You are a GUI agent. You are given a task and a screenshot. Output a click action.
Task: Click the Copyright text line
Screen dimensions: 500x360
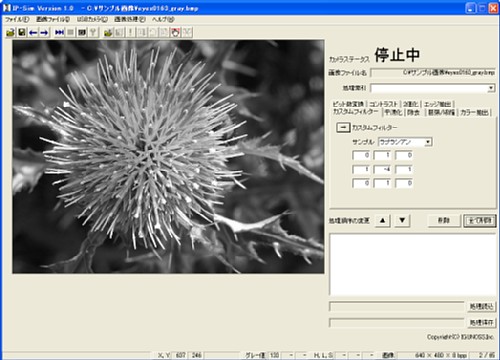pos(460,337)
